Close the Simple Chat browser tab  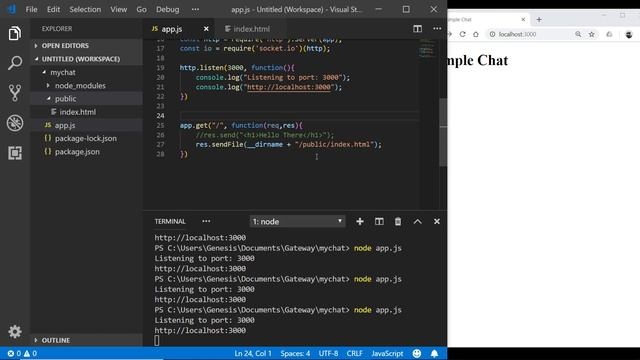[523, 19]
